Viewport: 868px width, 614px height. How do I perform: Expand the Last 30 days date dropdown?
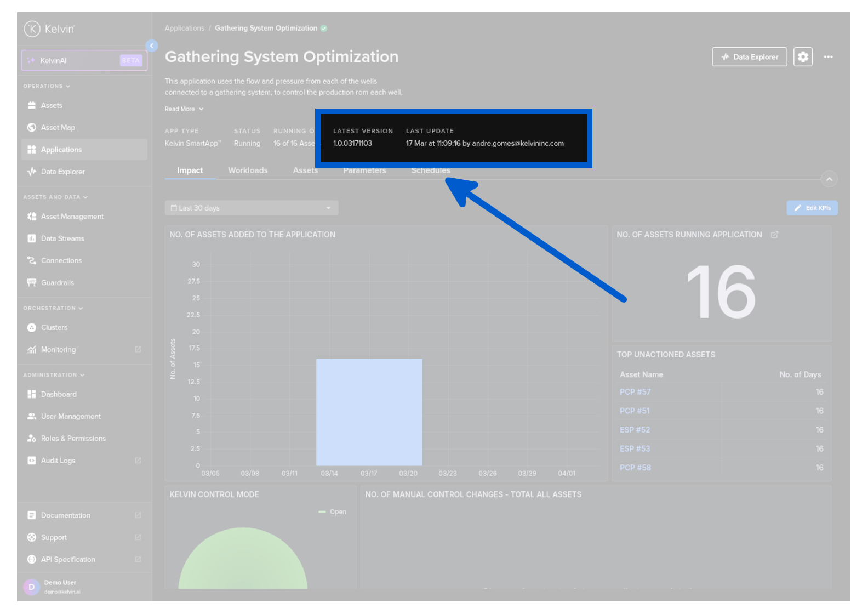point(251,208)
